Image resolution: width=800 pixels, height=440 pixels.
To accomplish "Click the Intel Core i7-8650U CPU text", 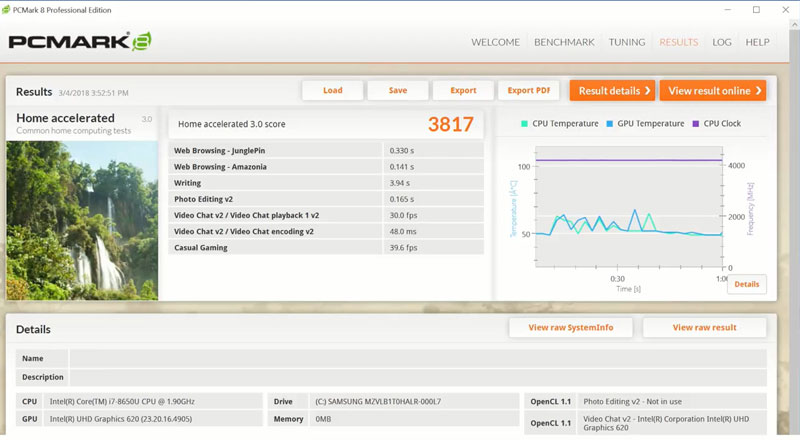I will click(x=122, y=402).
